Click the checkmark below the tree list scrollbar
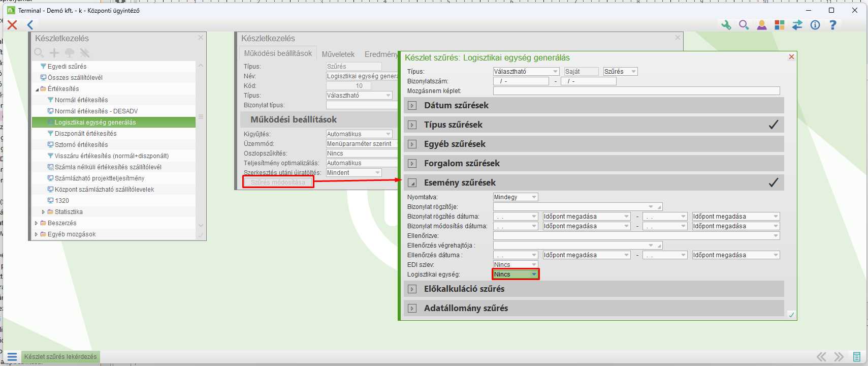 [201, 235]
